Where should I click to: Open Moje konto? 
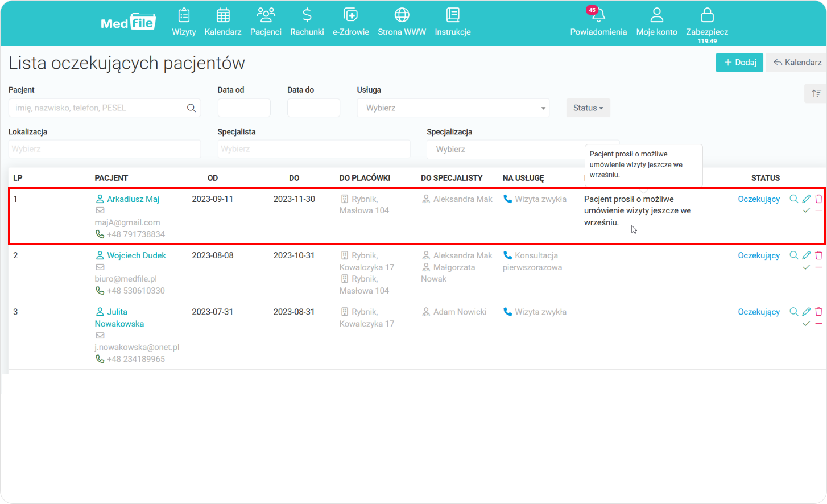point(656,22)
